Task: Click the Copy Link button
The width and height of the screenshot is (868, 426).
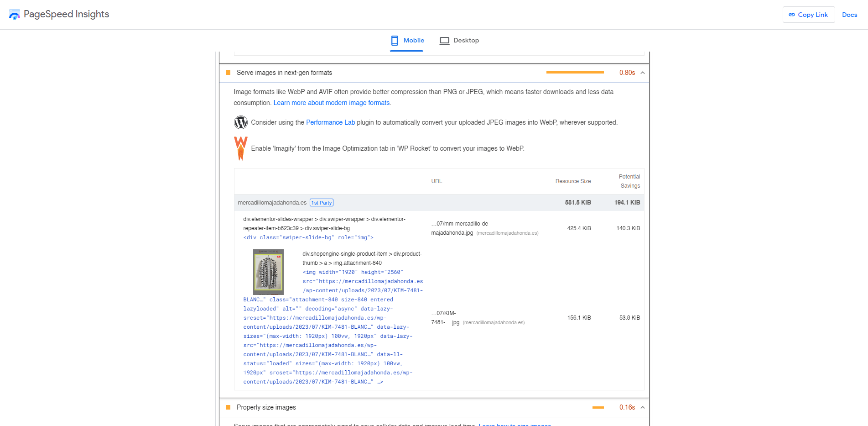Action: point(809,15)
